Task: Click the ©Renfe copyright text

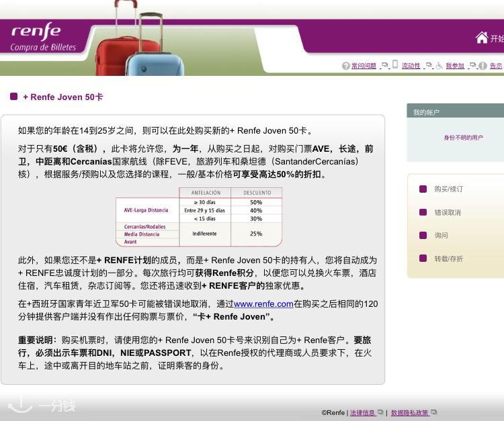Action: pyautogui.click(x=333, y=413)
